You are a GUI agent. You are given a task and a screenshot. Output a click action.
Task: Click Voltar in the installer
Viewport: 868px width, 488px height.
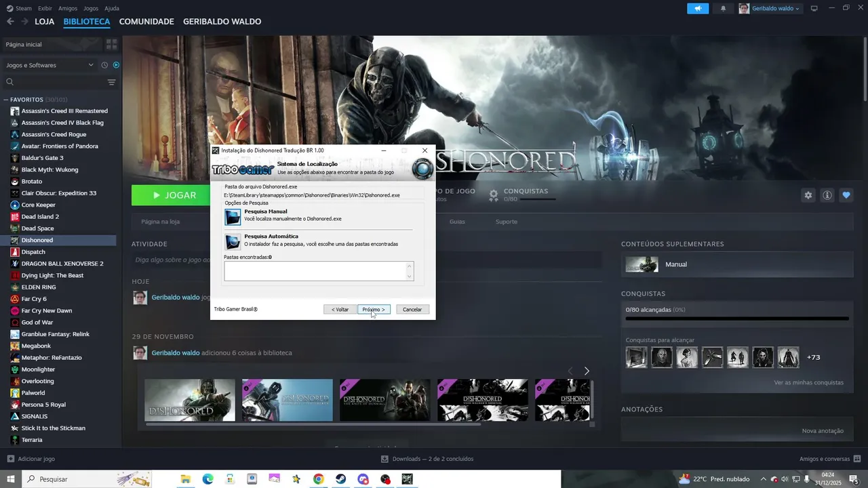coord(340,310)
